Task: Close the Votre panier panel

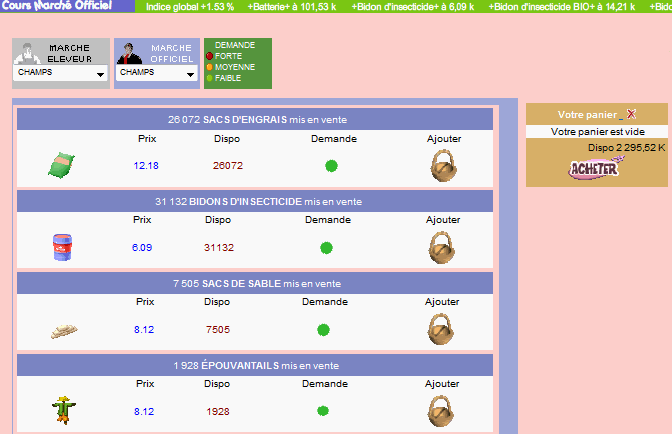Action: (631, 115)
